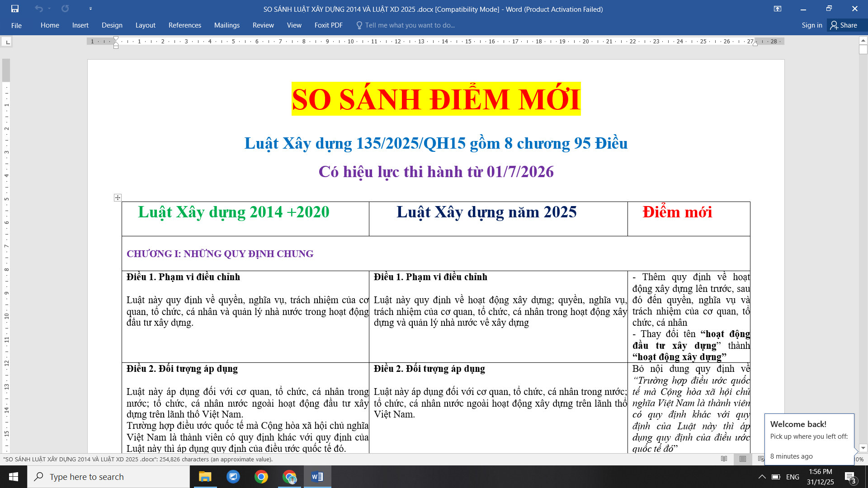Open Ribbon Display Options
This screenshot has width=868, height=488.
click(x=778, y=9)
